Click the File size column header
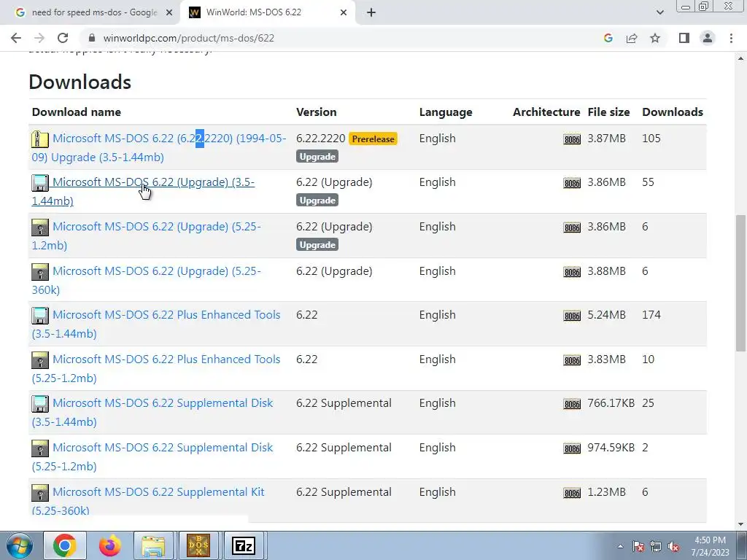This screenshot has height=560, width=747. coord(608,112)
